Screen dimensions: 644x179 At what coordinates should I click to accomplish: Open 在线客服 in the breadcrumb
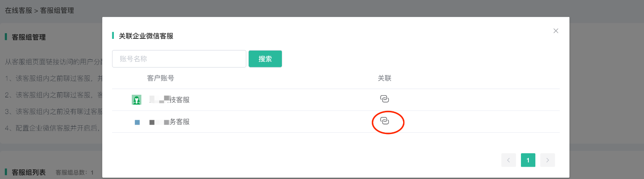pos(18,10)
